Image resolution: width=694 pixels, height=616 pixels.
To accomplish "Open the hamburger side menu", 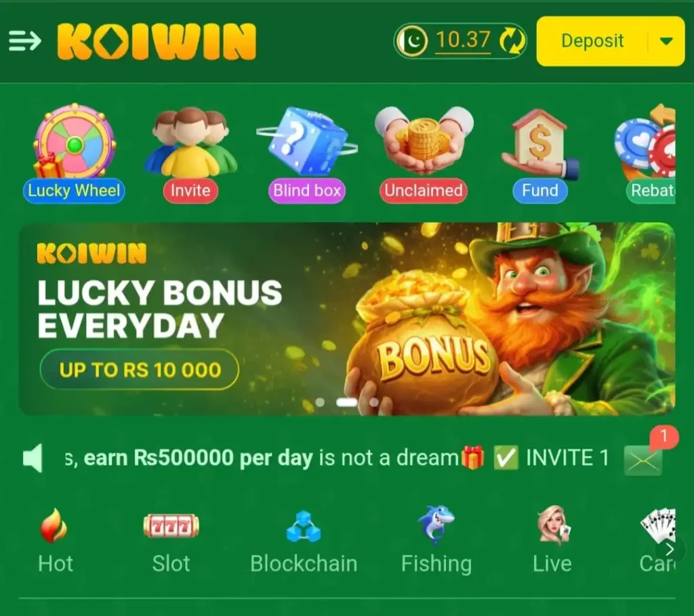I will (x=25, y=41).
